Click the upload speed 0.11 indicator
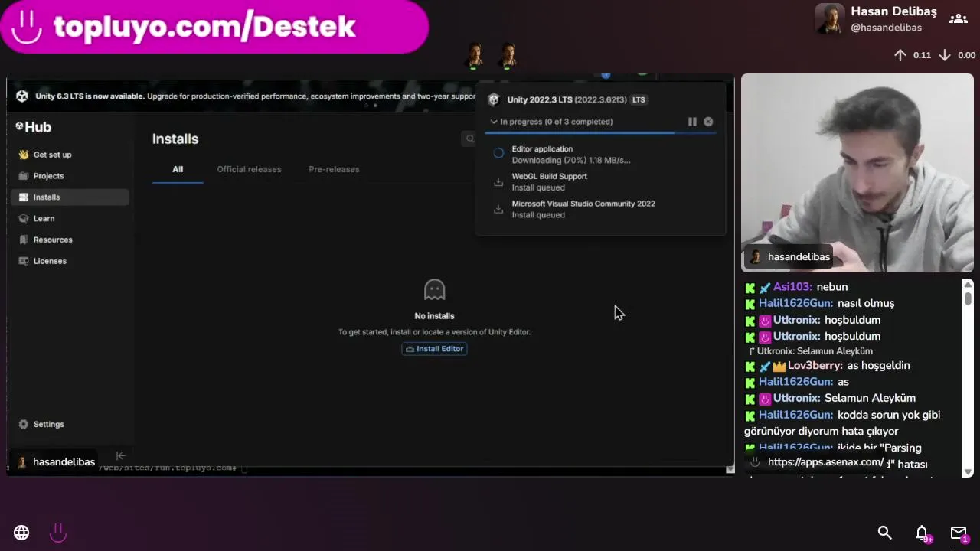Image resolution: width=980 pixels, height=551 pixels. pos(913,55)
